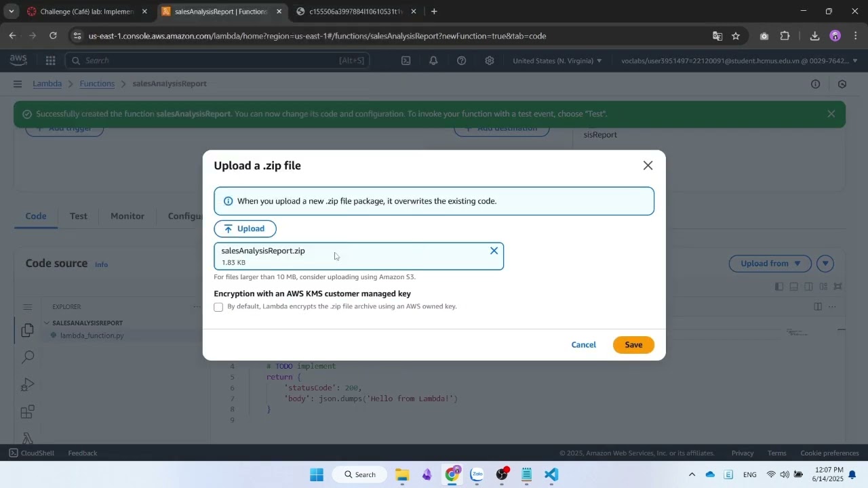Click the Terms footer link
868x488 pixels.
click(777, 453)
